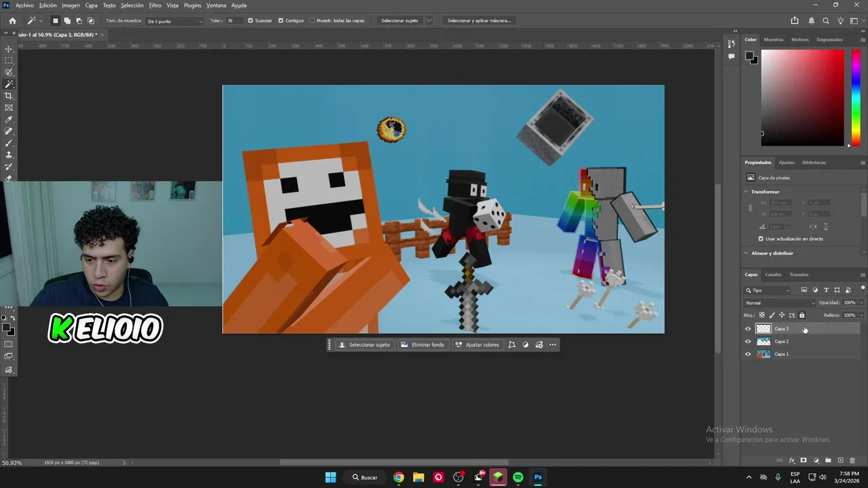Select the Brush tool
This screenshot has height=488, width=868.
coord(9,143)
